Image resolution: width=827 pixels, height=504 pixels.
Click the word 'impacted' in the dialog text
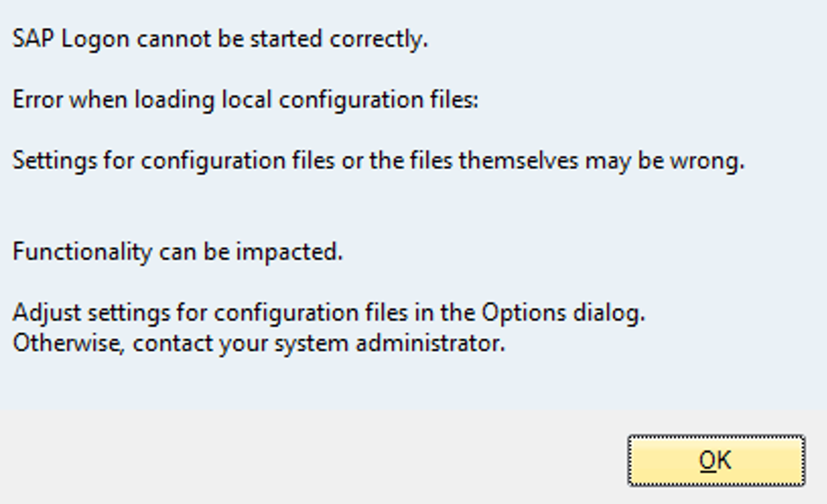click(x=289, y=251)
